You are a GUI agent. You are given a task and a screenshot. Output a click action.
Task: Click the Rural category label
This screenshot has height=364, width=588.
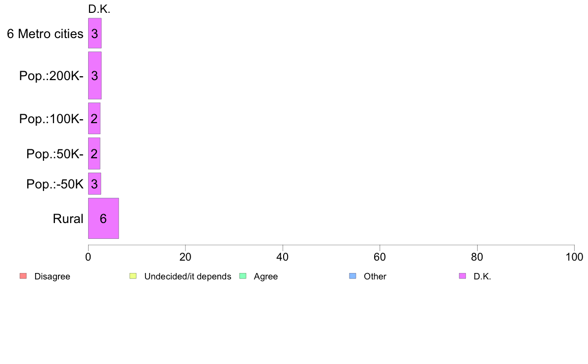coord(68,219)
